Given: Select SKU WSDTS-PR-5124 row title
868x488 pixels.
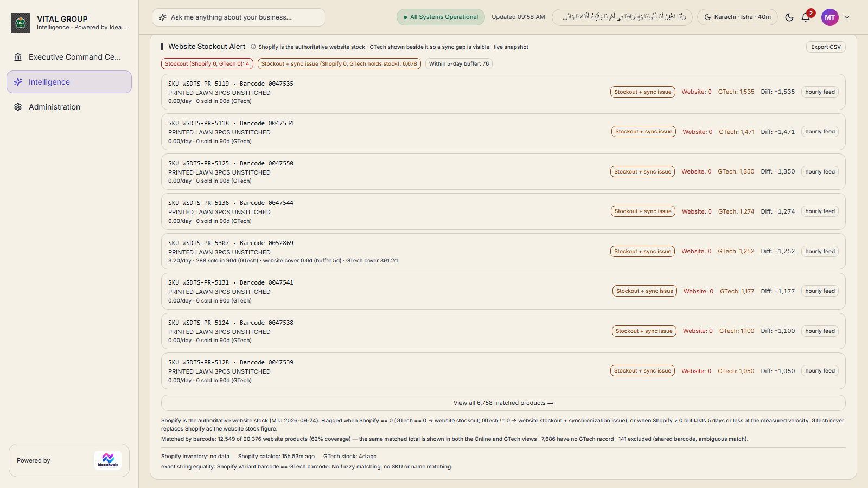Looking at the screenshot, I should [x=231, y=323].
